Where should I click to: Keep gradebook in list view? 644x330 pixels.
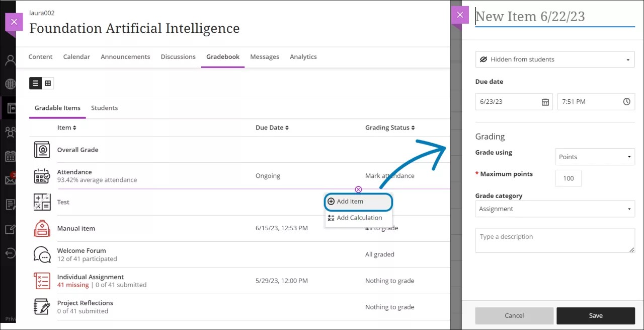(x=34, y=83)
